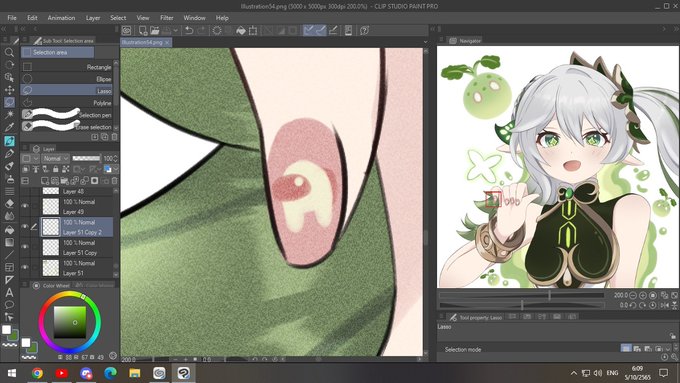Click the smartphone connect icon in command bar

tap(348, 30)
